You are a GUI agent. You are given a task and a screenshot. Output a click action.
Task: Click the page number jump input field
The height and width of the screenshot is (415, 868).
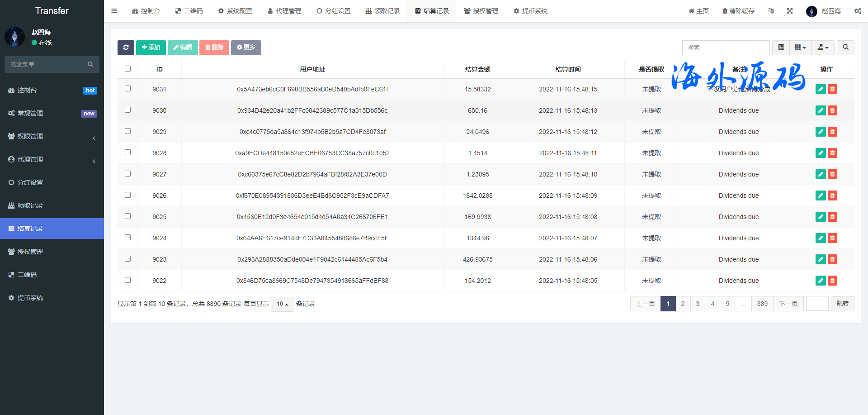point(817,304)
